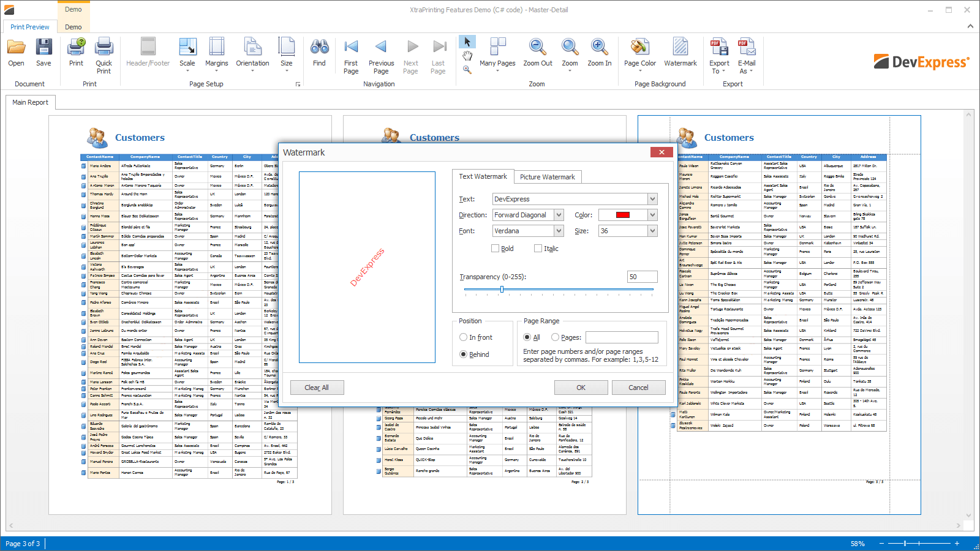Click the third page preview thumbnail
Viewport: 980px width, 551px height.
779,315
